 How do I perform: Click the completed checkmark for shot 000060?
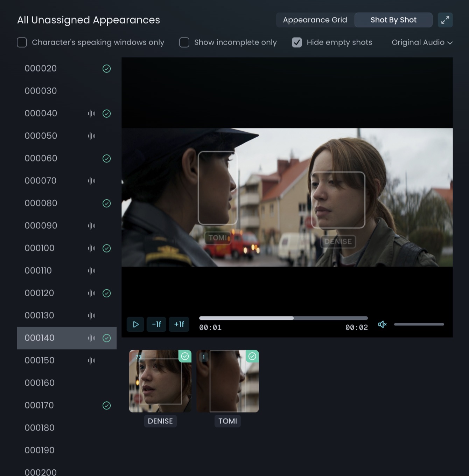(x=107, y=158)
